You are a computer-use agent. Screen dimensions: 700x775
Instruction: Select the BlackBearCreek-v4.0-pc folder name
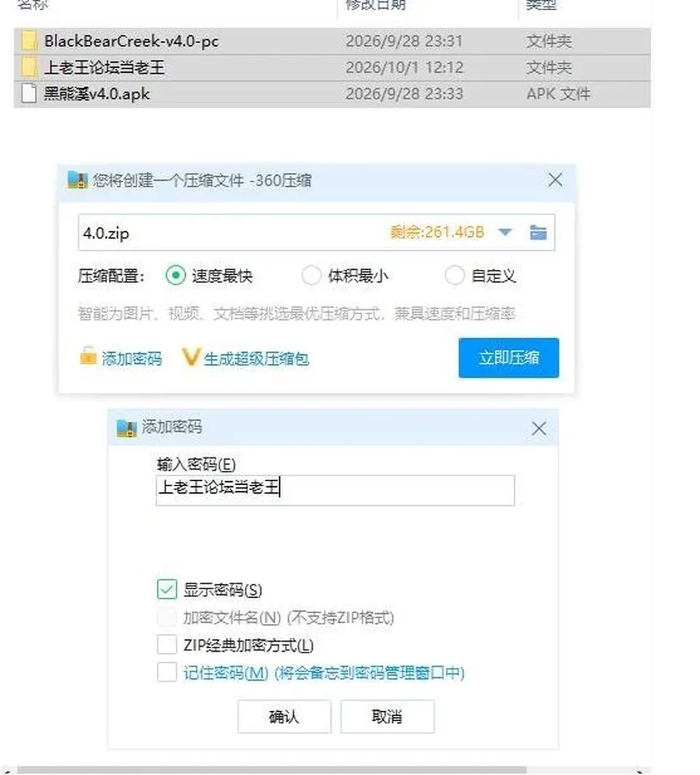tap(131, 41)
